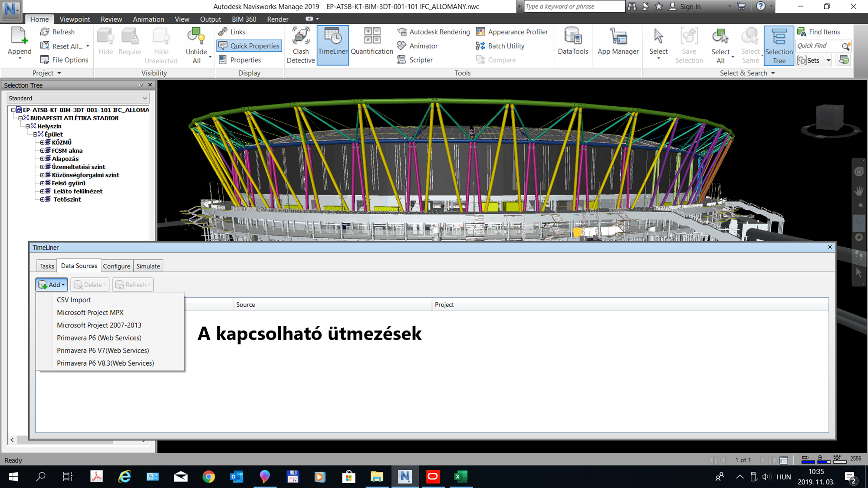Click the Quick Find search icon

point(846,46)
